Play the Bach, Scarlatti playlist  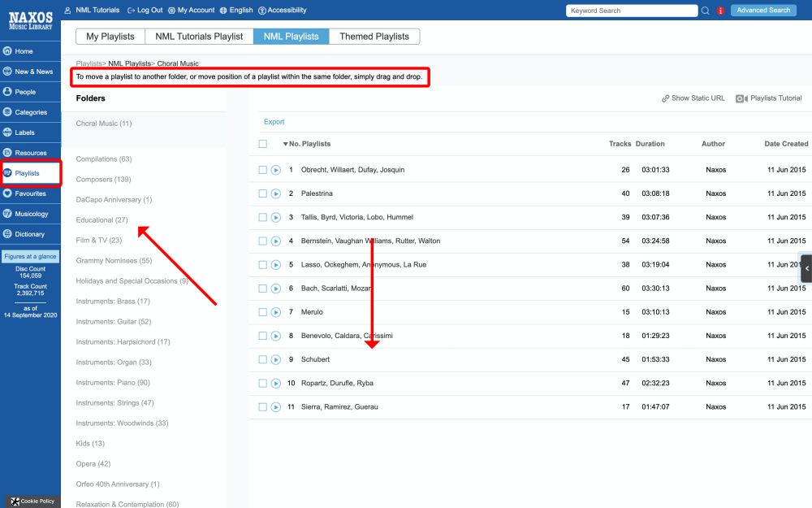[276, 289]
